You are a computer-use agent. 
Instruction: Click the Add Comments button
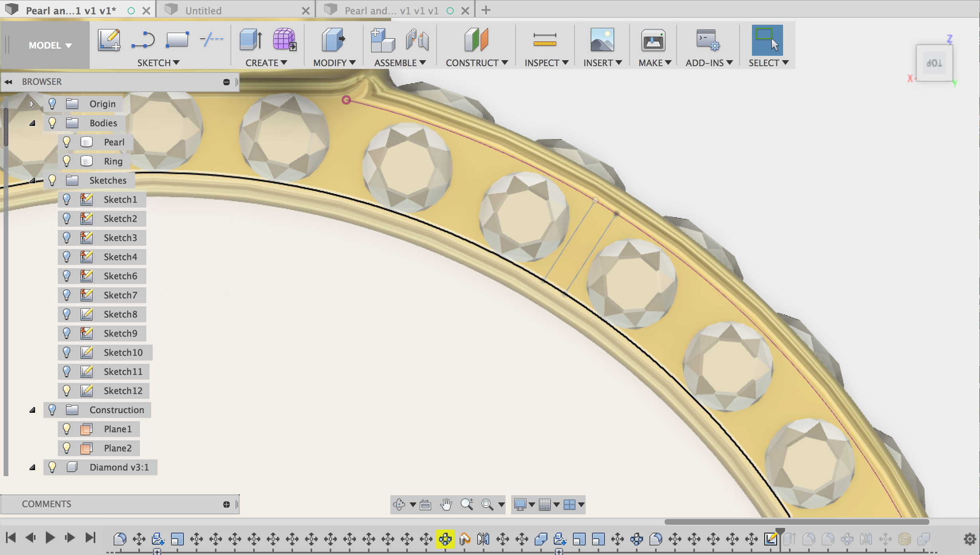pyautogui.click(x=227, y=504)
